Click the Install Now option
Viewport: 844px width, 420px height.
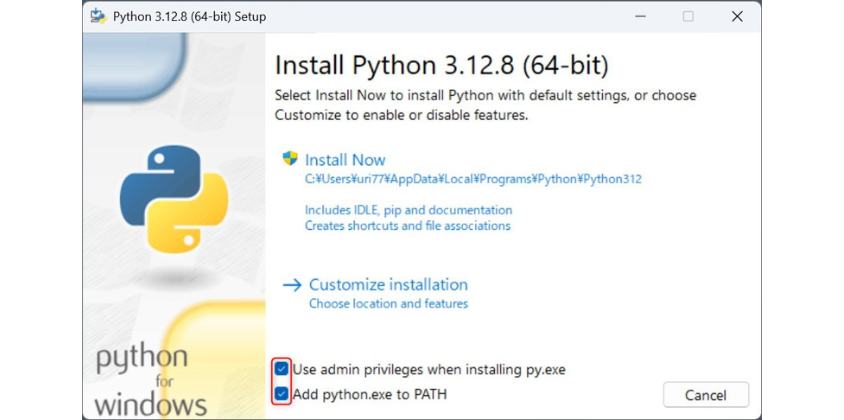(x=345, y=160)
